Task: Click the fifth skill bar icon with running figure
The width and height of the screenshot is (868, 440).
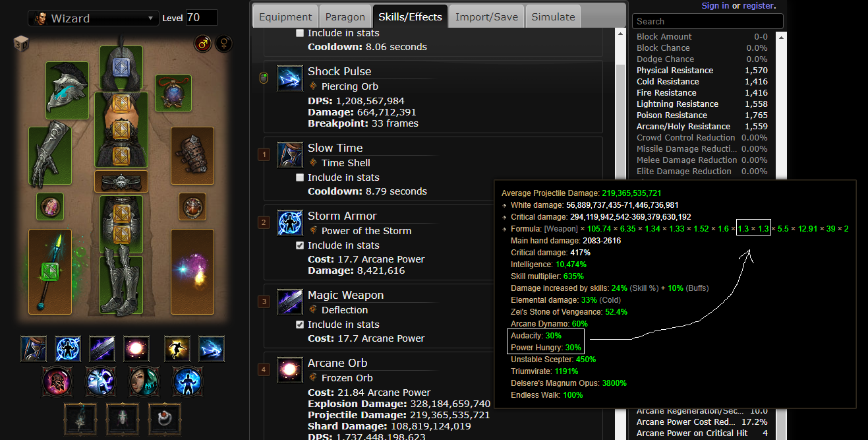Action: point(177,349)
